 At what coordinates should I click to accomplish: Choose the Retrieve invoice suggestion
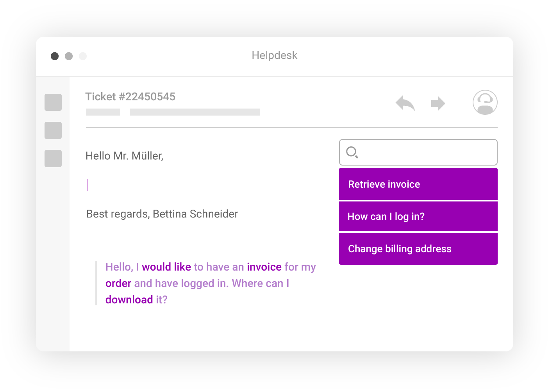(x=418, y=184)
